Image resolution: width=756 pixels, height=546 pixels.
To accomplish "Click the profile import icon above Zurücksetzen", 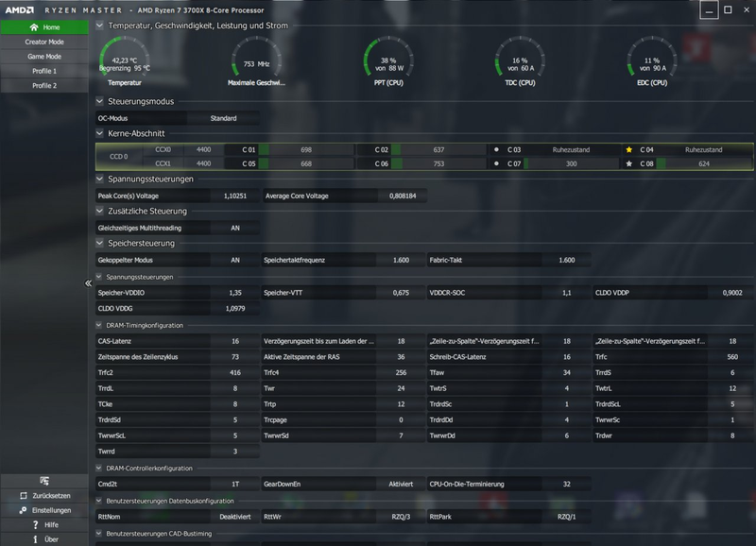I will [44, 481].
